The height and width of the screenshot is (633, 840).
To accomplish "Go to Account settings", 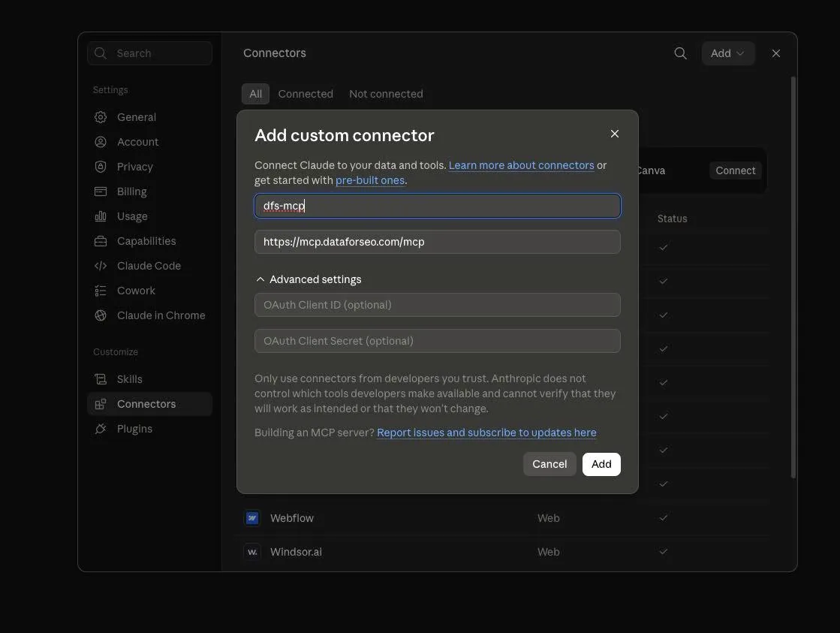I will click(149, 141).
